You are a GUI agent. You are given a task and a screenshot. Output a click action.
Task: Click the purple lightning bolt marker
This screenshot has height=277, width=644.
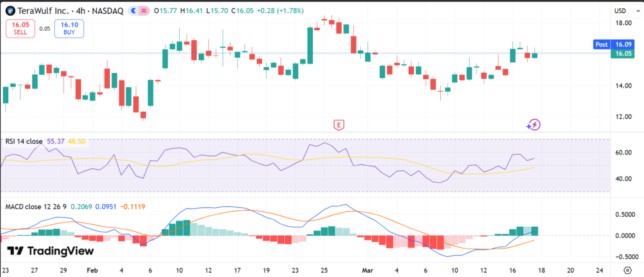pos(533,125)
